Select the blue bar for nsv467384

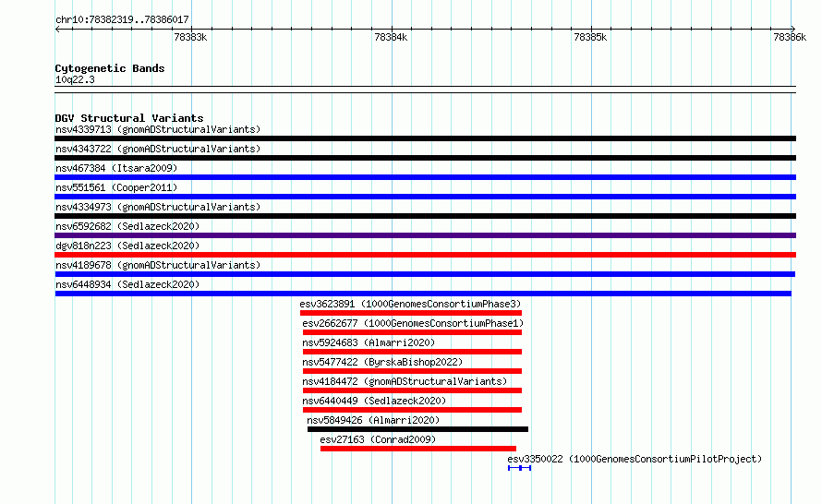pos(425,177)
